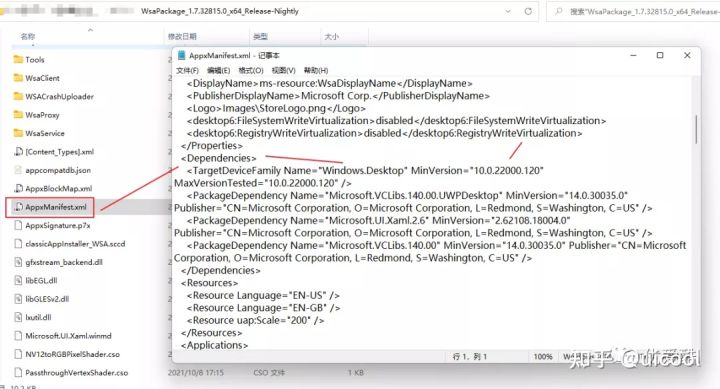
Task: Click the refresh icon in address bar
Action: click(x=528, y=11)
